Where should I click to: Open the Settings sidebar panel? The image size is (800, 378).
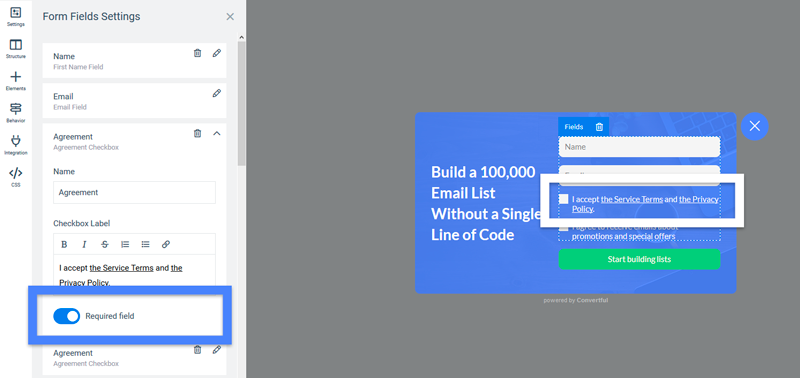16,16
